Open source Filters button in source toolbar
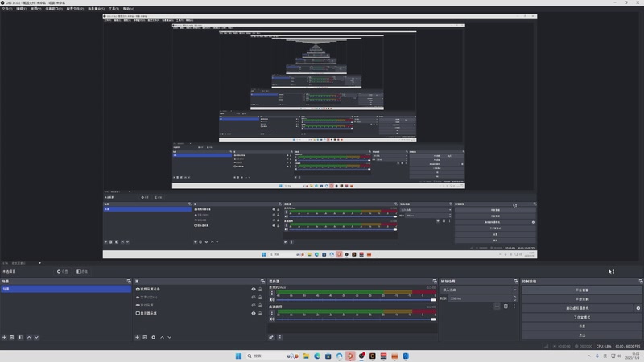Viewport: 644px width, 362px height. point(82,271)
